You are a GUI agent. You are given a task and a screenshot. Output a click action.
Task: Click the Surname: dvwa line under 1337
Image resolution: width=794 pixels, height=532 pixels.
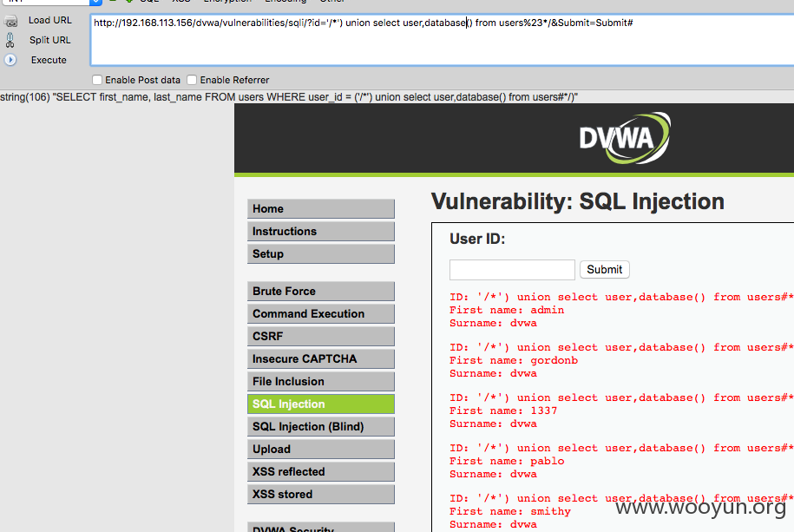493,424
